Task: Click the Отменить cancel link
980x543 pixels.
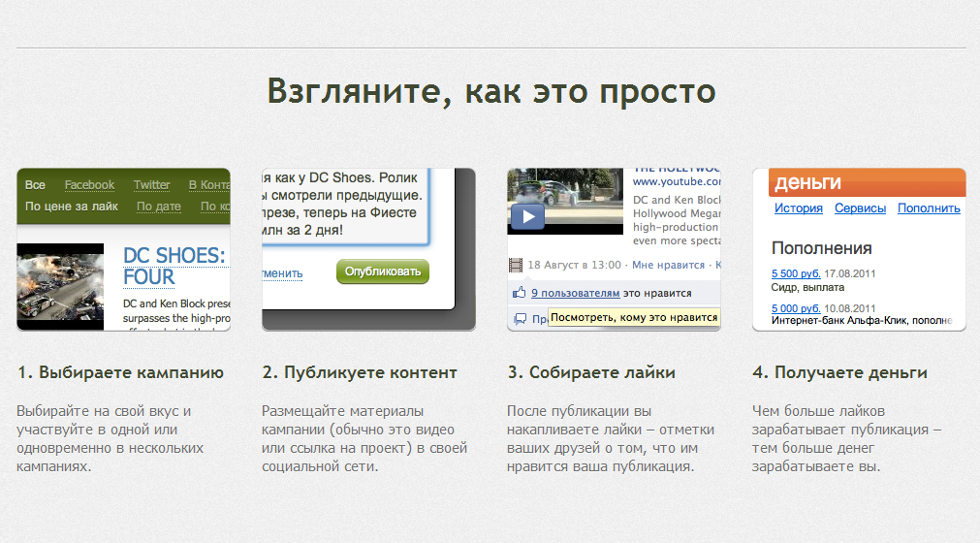Action: click(282, 273)
